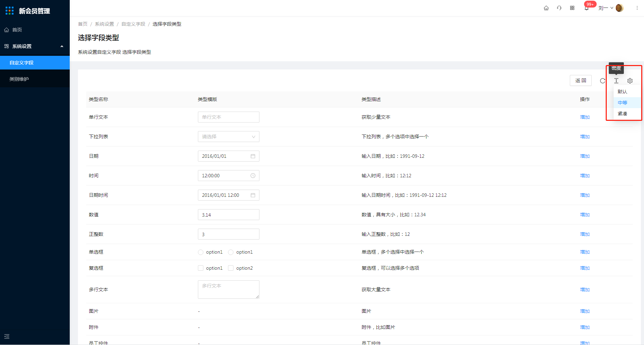Image resolution: width=644 pixels, height=345 pixels.
Task: Click the 类型描述 column header
Action: [x=371, y=99]
